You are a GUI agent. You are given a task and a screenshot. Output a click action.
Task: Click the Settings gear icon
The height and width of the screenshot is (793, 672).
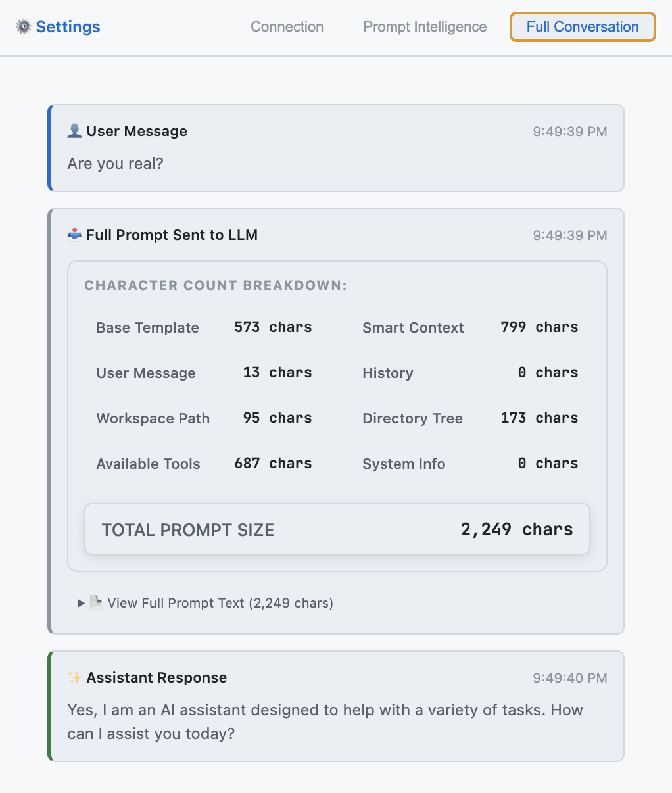tap(24, 27)
